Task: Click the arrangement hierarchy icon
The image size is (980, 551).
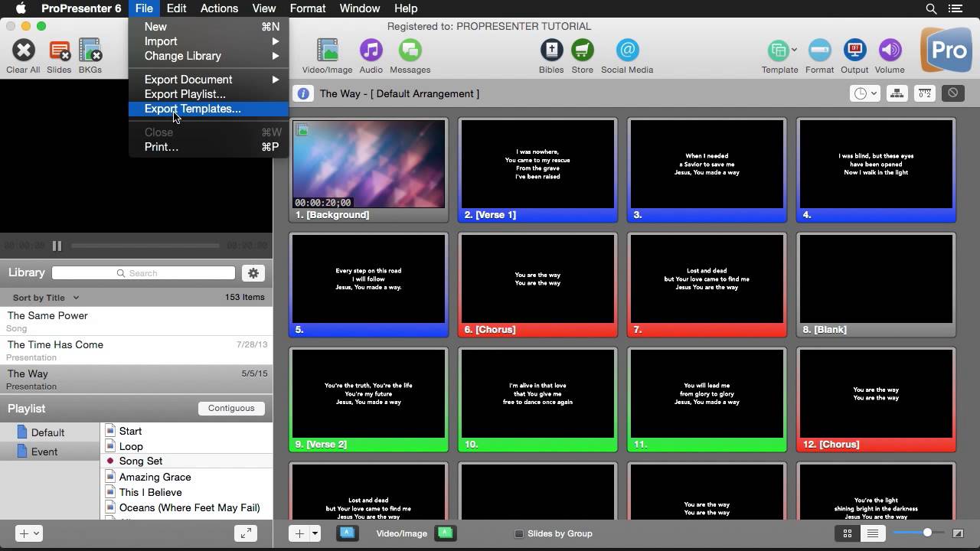Action: [x=897, y=93]
